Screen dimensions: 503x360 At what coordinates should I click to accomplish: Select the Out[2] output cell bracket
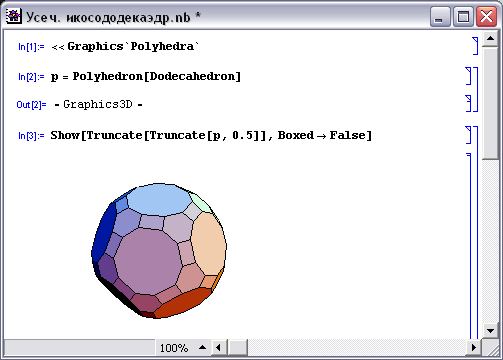(468, 103)
